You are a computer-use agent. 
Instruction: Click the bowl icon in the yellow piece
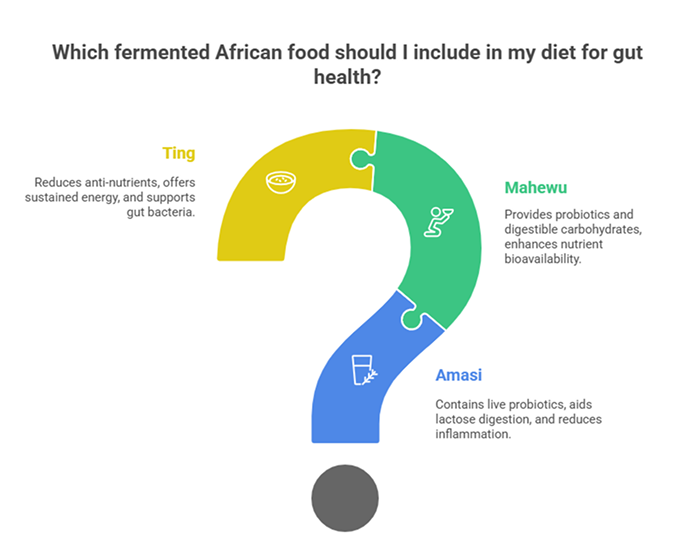tap(279, 181)
